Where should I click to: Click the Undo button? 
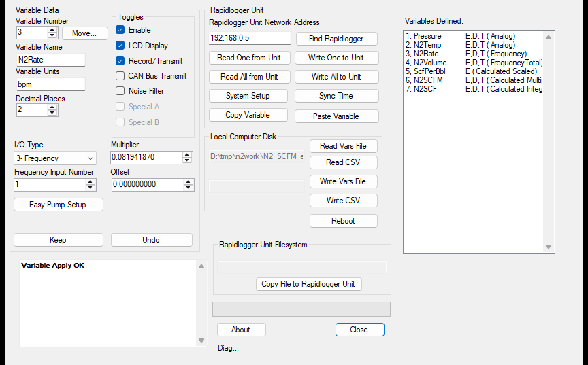pos(152,240)
